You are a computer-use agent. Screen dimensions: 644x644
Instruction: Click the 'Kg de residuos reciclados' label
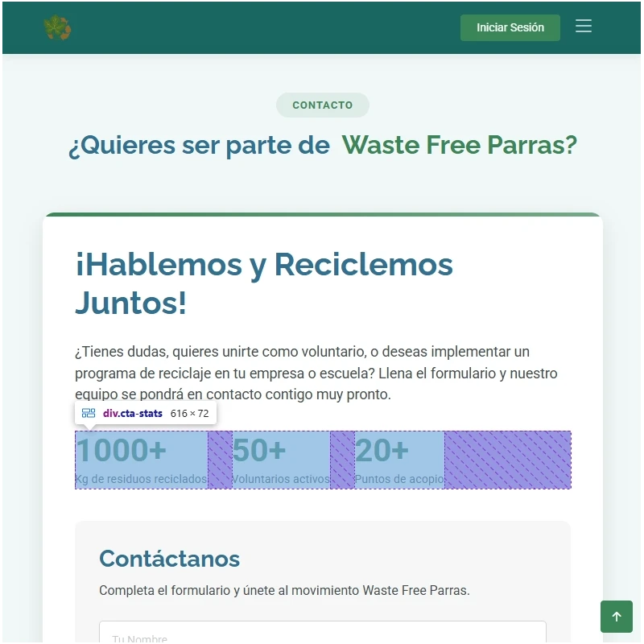pyautogui.click(x=141, y=479)
